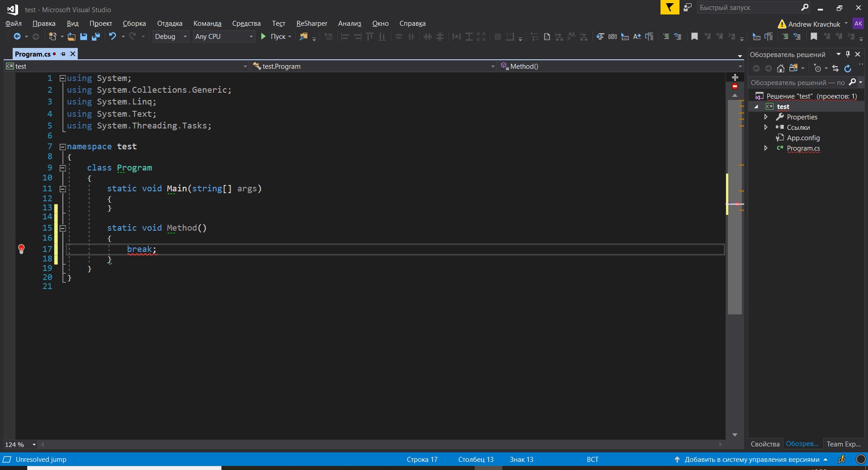This screenshot has width=868, height=470.
Task: Click Добавить в систему управления версиями
Action: (x=751, y=460)
